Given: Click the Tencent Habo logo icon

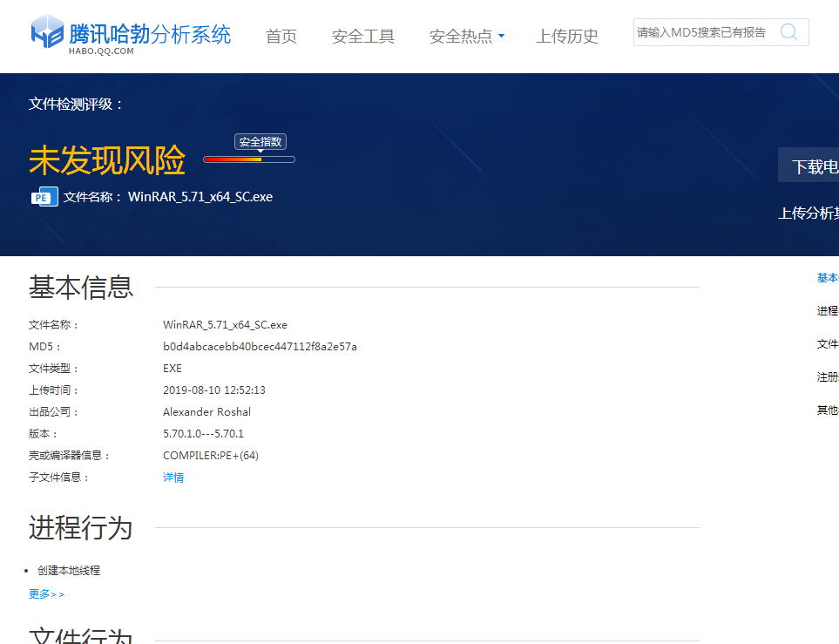Looking at the screenshot, I should pos(47,35).
